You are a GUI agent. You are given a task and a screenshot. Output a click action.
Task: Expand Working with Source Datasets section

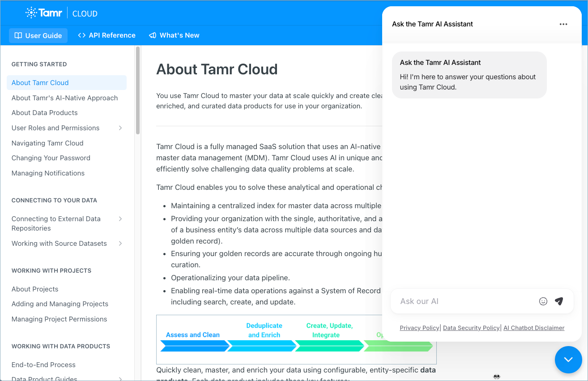click(x=120, y=244)
